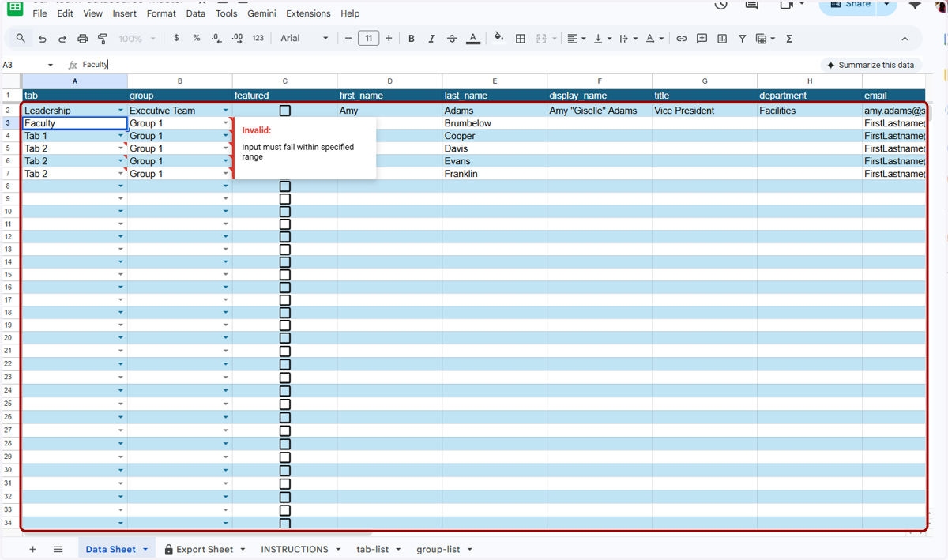The image size is (948, 560).
Task: Open the tab dropdown arrow in row 8
Action: pyautogui.click(x=121, y=186)
